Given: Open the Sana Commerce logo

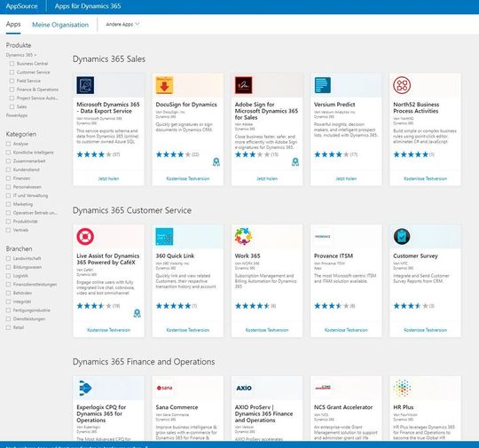Looking at the screenshot, I should [164, 388].
